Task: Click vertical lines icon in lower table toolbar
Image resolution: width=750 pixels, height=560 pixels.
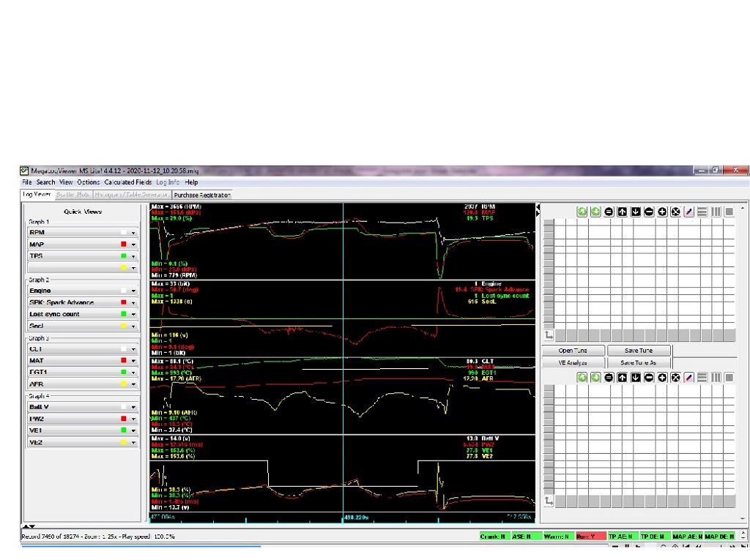Action: 716,377
